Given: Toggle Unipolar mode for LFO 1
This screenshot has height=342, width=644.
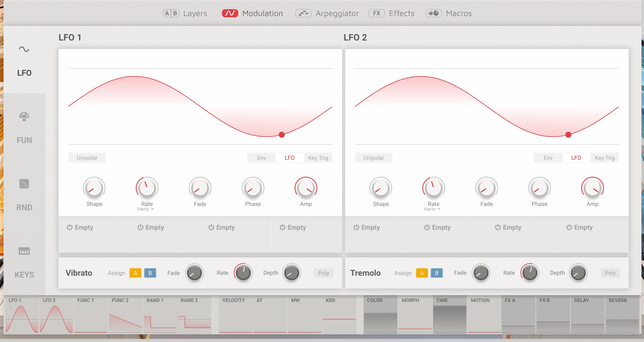Looking at the screenshot, I should [87, 158].
